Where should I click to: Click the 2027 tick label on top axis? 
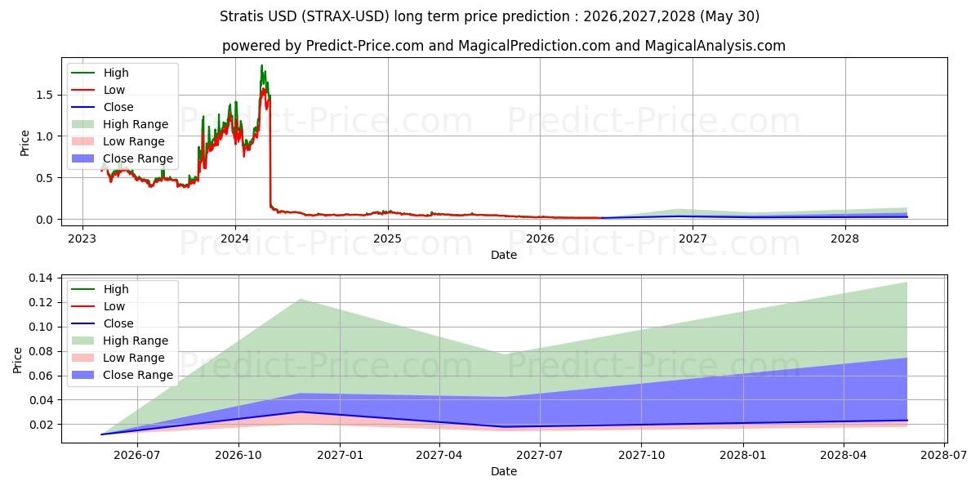click(x=693, y=238)
